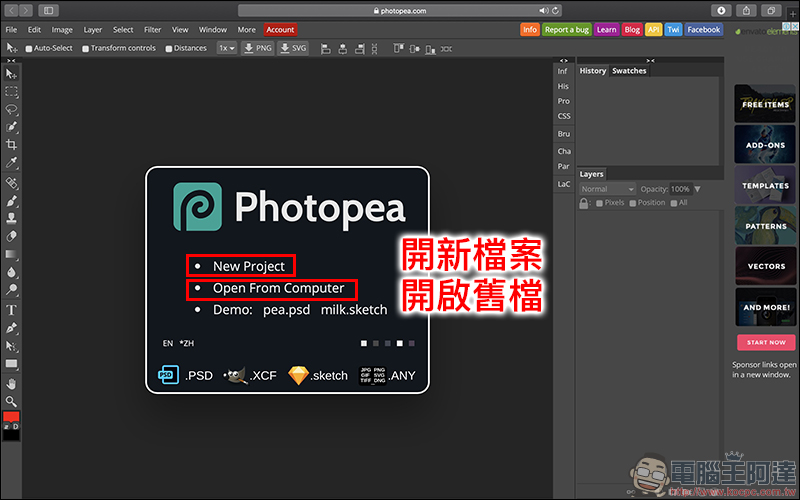This screenshot has width=800, height=500.
Task: Enable the Distances checkbox
Action: pos(168,48)
